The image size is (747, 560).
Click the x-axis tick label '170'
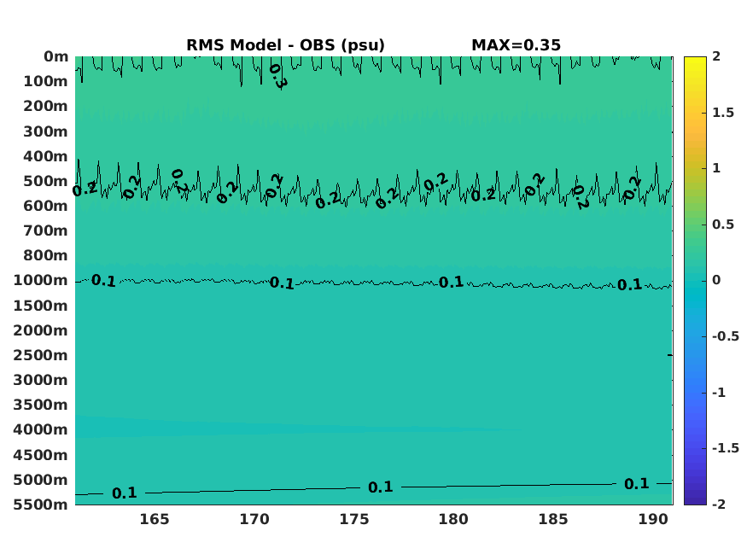(254, 519)
